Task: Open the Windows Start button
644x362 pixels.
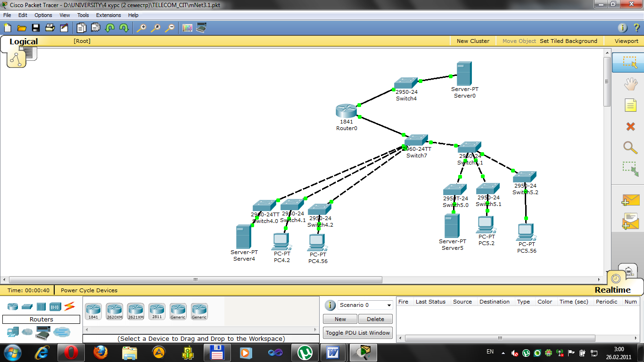Action: (x=12, y=352)
